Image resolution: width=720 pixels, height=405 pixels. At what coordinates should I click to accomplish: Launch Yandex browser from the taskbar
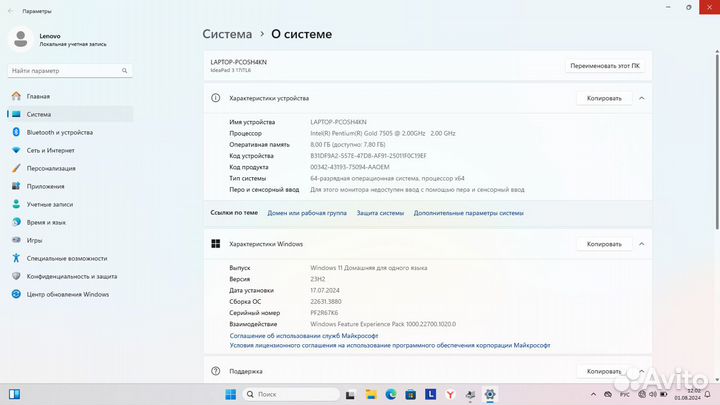[450, 394]
